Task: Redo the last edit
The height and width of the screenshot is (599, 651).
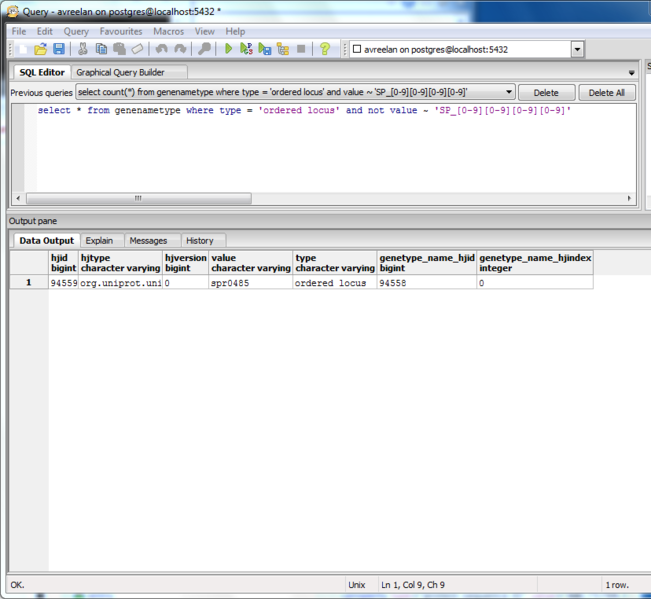Action: click(x=180, y=49)
